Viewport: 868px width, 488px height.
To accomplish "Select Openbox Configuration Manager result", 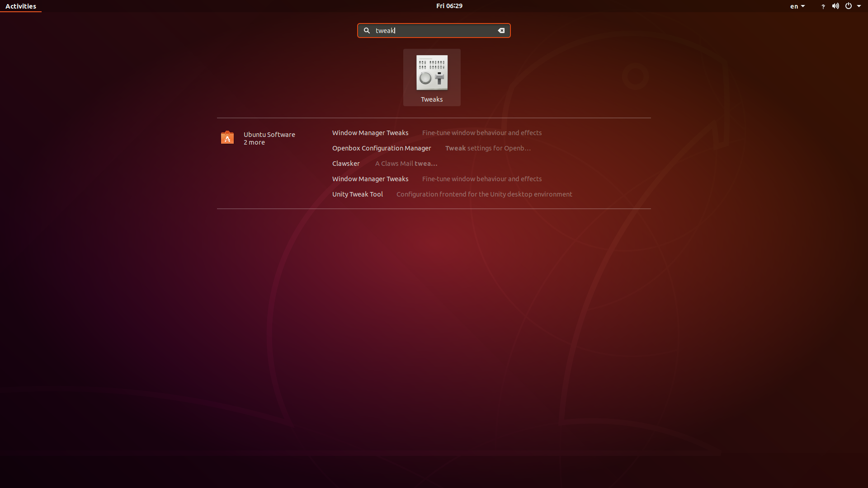I will coord(382,148).
